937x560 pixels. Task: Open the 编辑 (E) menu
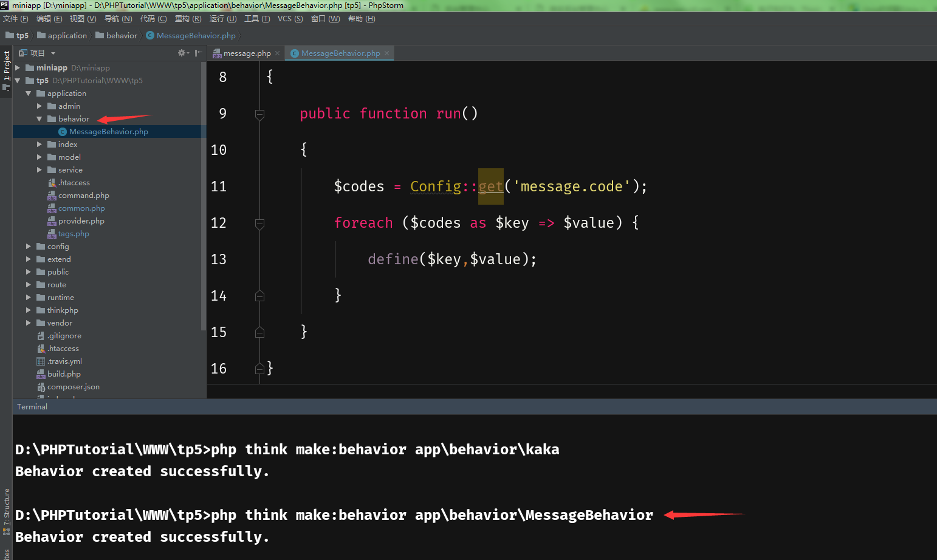[49, 19]
